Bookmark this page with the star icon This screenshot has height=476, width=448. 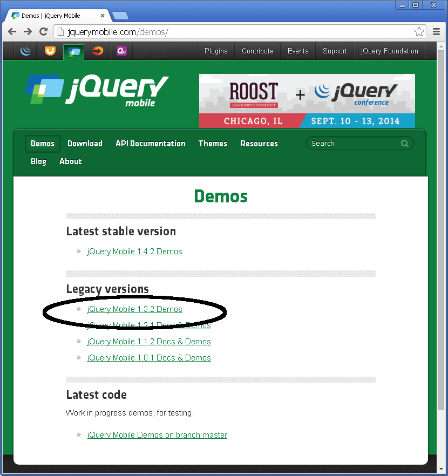pos(419,31)
